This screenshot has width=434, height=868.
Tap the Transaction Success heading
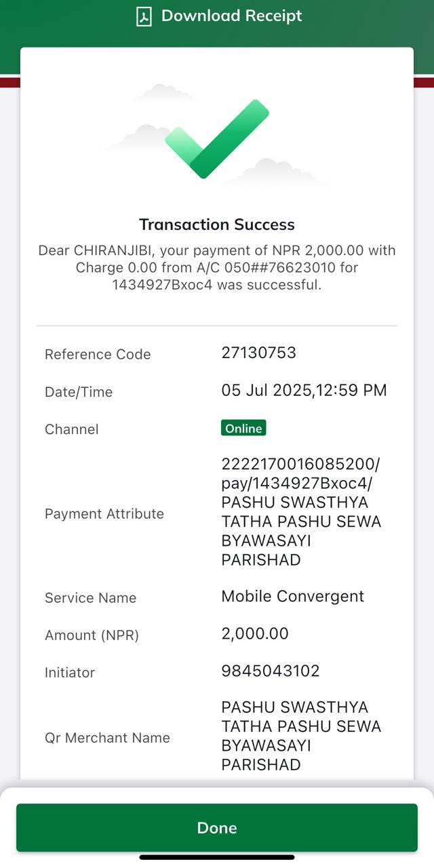tap(217, 224)
